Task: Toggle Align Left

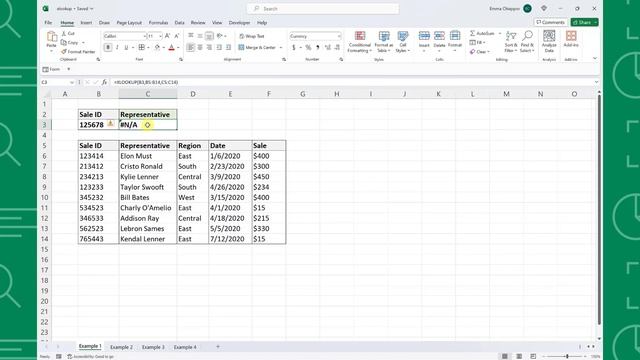Action: tap(191, 48)
